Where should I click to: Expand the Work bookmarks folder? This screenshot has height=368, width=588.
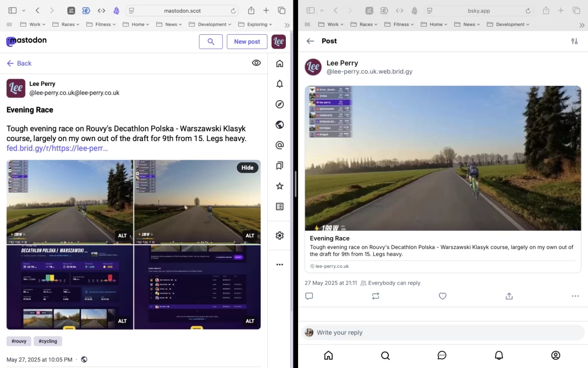tap(33, 24)
